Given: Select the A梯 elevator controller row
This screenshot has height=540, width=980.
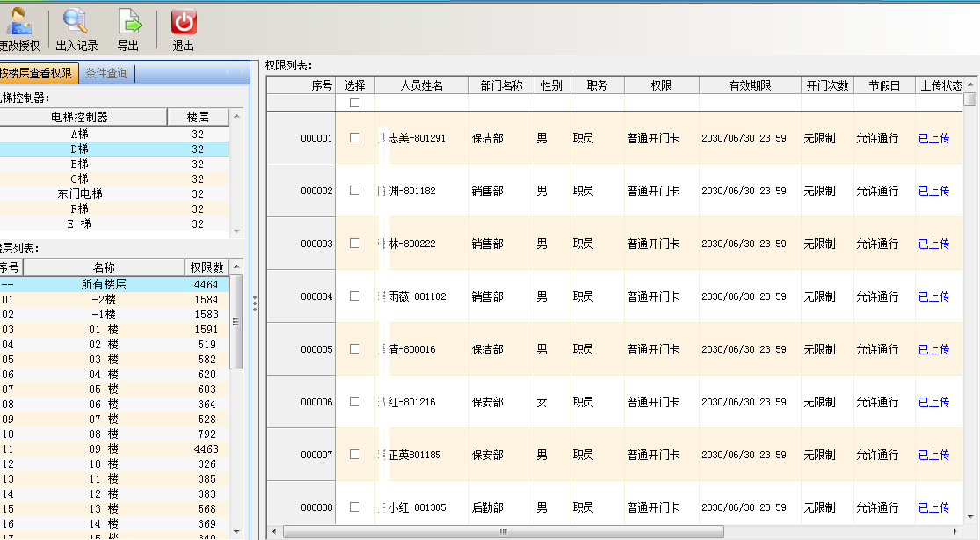Looking at the screenshot, I should click(x=113, y=134).
